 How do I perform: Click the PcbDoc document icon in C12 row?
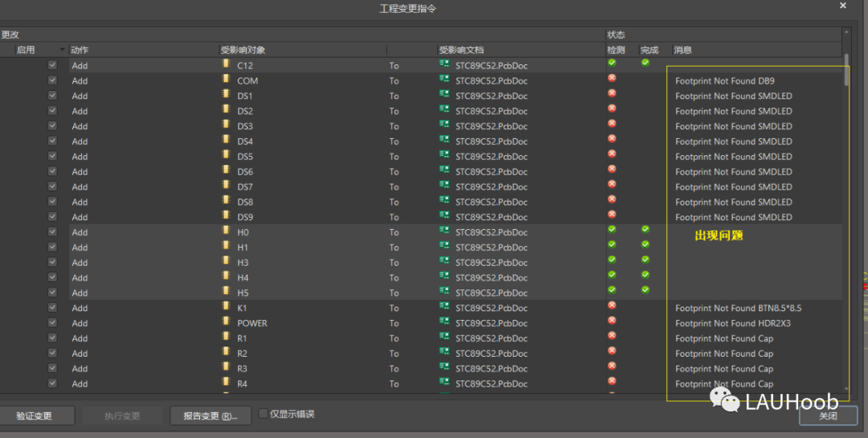[x=444, y=63]
